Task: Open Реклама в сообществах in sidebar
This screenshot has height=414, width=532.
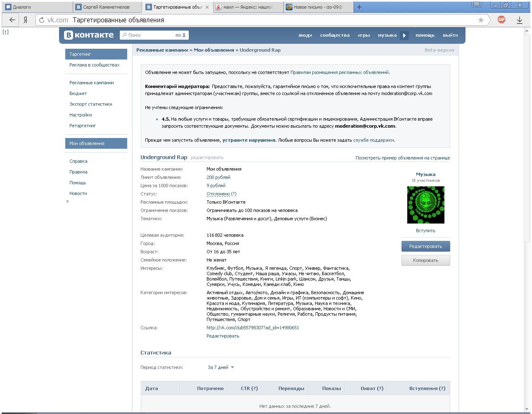Action: pyautogui.click(x=95, y=65)
